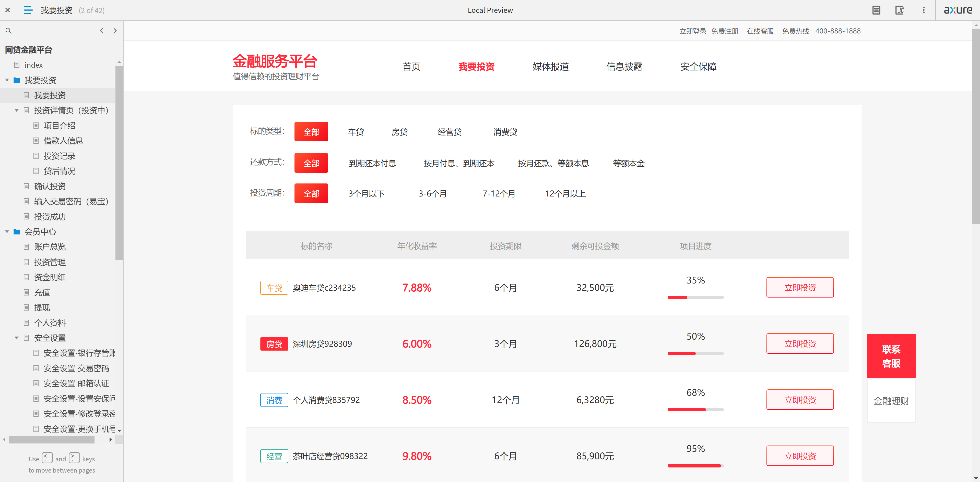This screenshot has width=980, height=482.
Task: Filter by 经营贷 type
Action: coord(450,132)
